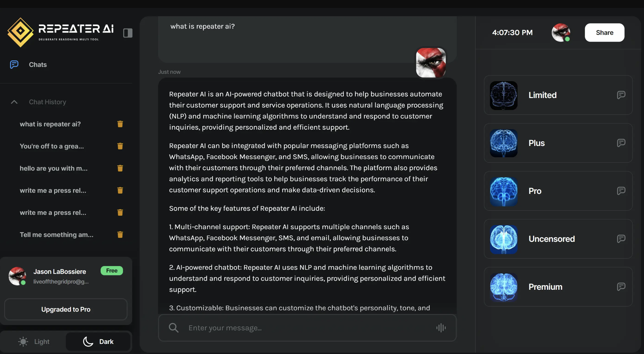The width and height of the screenshot is (644, 354).
Task: Delete the 'You're off to a grea...' chat
Action: click(120, 146)
